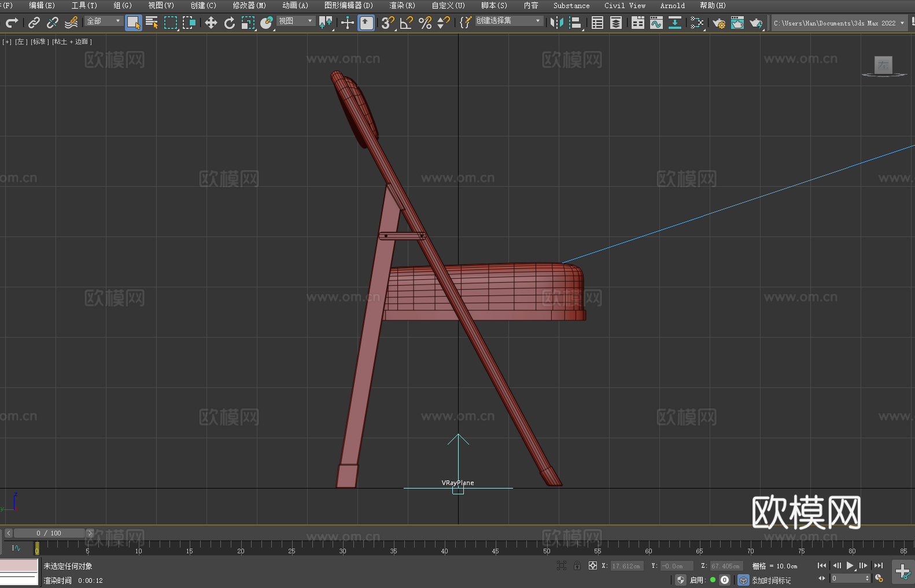915x588 pixels.
Task: Click the Redo arrow icon
Action: [12, 23]
